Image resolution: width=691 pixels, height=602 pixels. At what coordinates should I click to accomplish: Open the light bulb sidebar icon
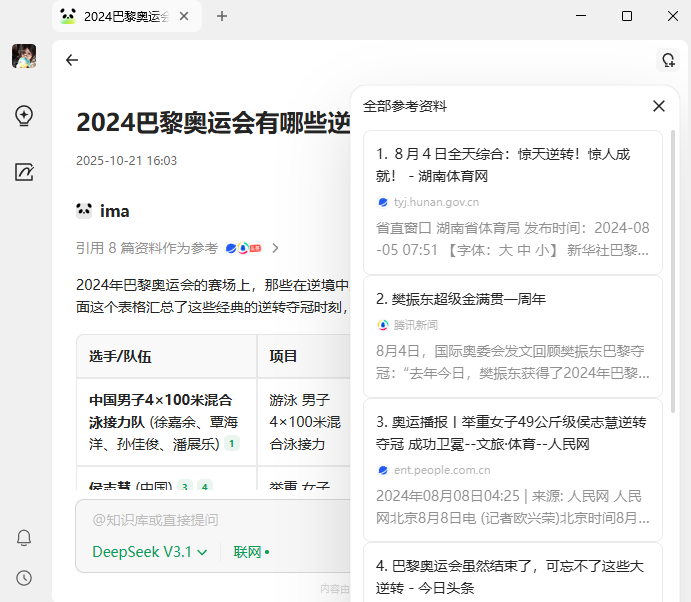coord(24,116)
